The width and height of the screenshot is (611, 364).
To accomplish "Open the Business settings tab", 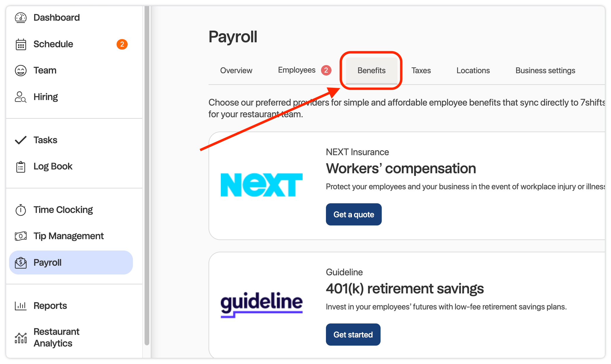I will 545,71.
